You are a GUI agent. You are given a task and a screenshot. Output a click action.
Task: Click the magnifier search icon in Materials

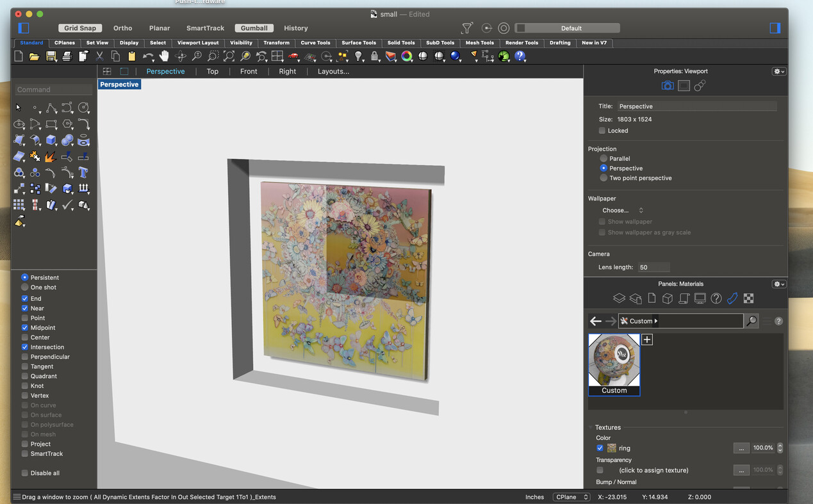click(751, 321)
